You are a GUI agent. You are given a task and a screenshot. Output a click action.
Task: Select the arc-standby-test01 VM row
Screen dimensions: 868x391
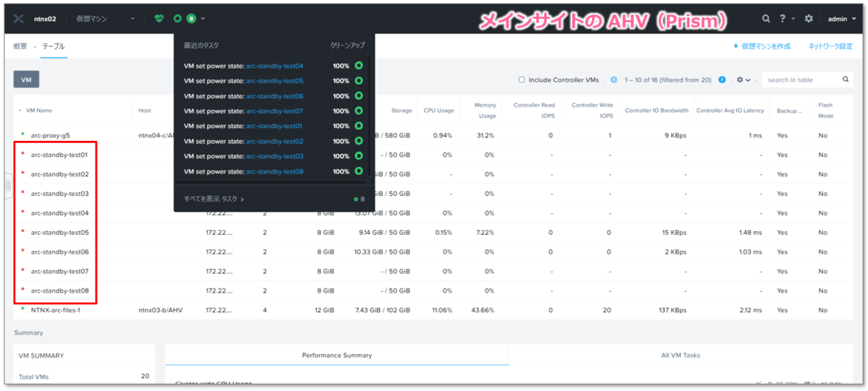click(433, 155)
